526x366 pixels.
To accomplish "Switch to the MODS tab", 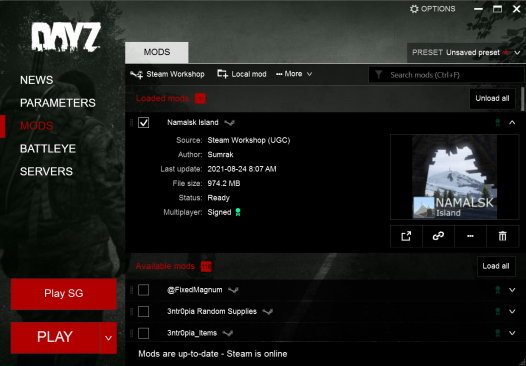I will tap(157, 52).
